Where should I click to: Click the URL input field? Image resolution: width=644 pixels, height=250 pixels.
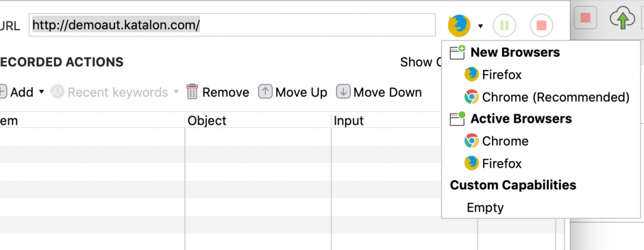coord(232,25)
